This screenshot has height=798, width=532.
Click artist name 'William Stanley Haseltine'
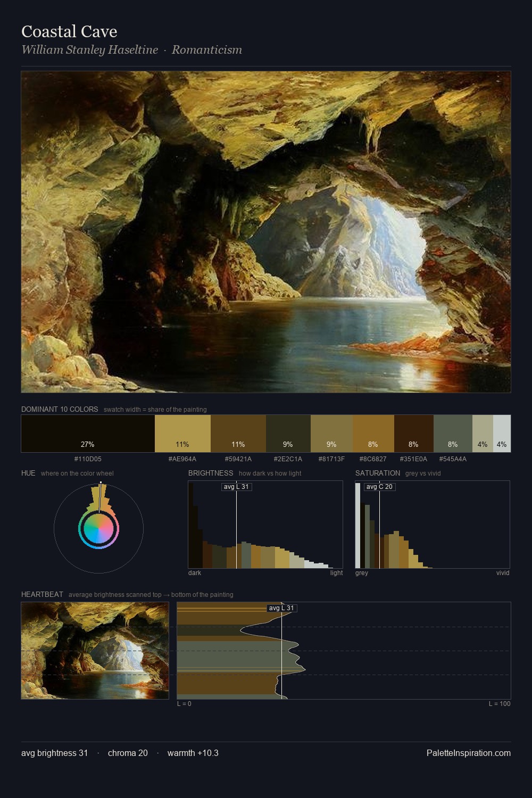click(x=89, y=50)
